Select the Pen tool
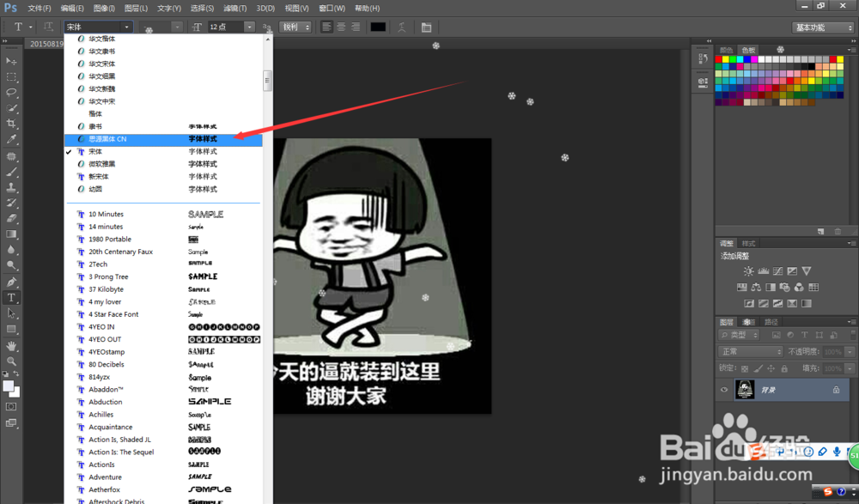Viewport: 859px width, 504px height. (x=11, y=282)
